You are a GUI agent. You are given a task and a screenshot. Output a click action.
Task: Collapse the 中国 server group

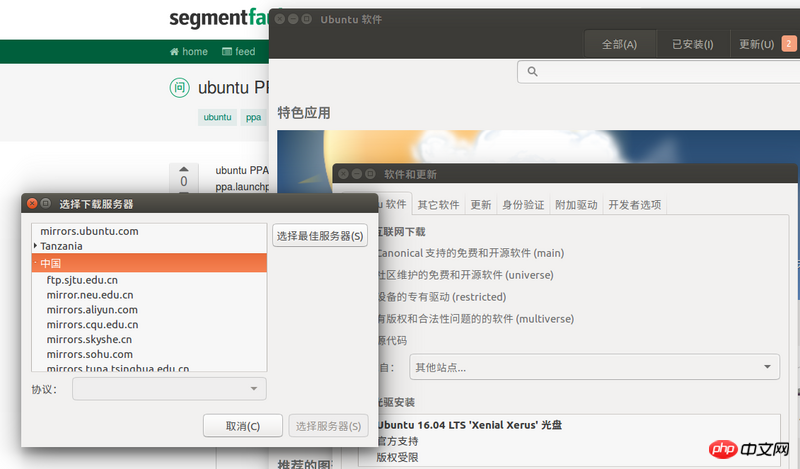click(35, 263)
